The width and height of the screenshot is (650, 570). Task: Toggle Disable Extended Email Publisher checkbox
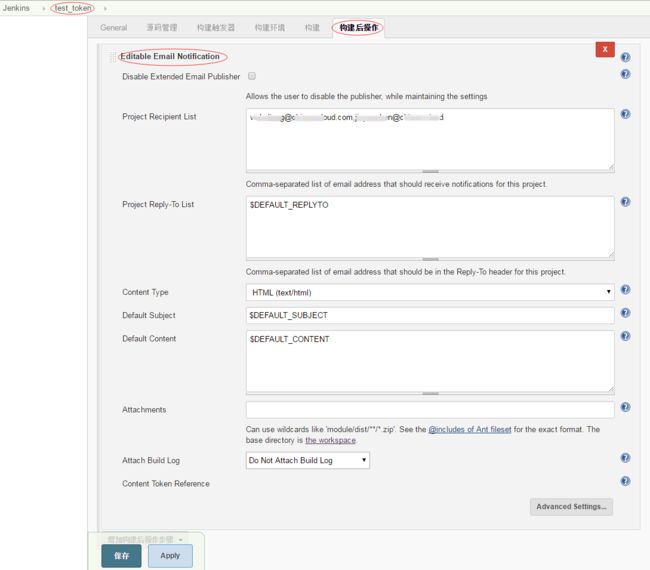tap(252, 76)
